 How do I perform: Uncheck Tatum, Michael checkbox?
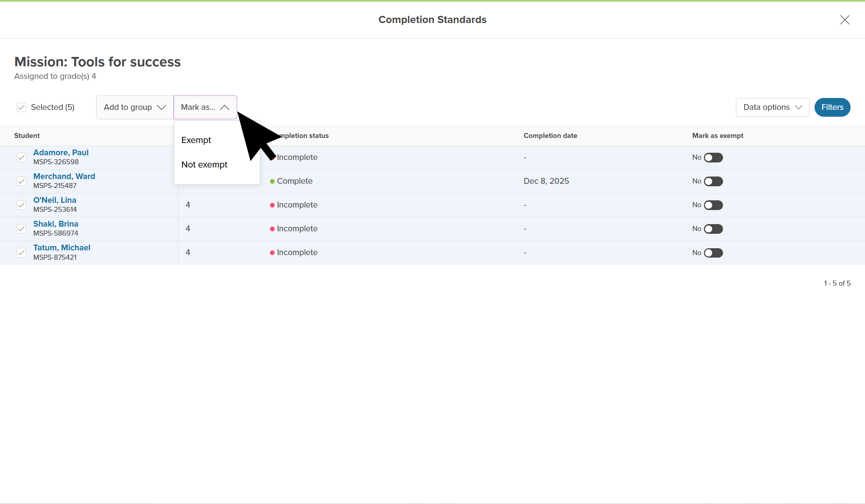click(22, 253)
